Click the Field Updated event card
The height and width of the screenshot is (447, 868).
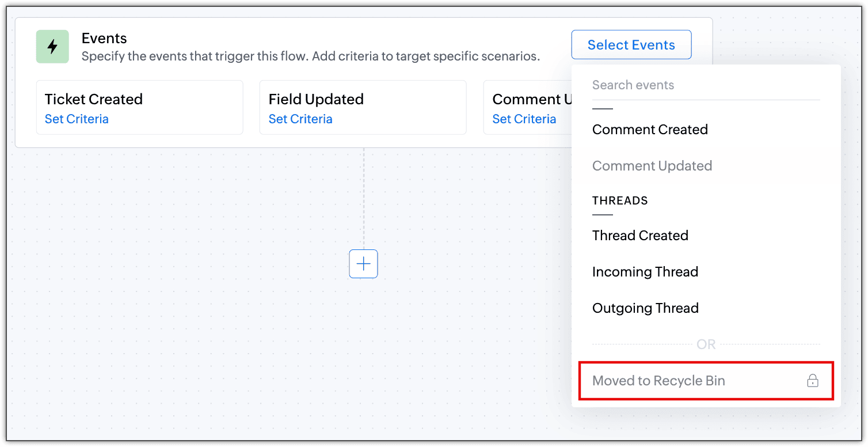(363, 108)
